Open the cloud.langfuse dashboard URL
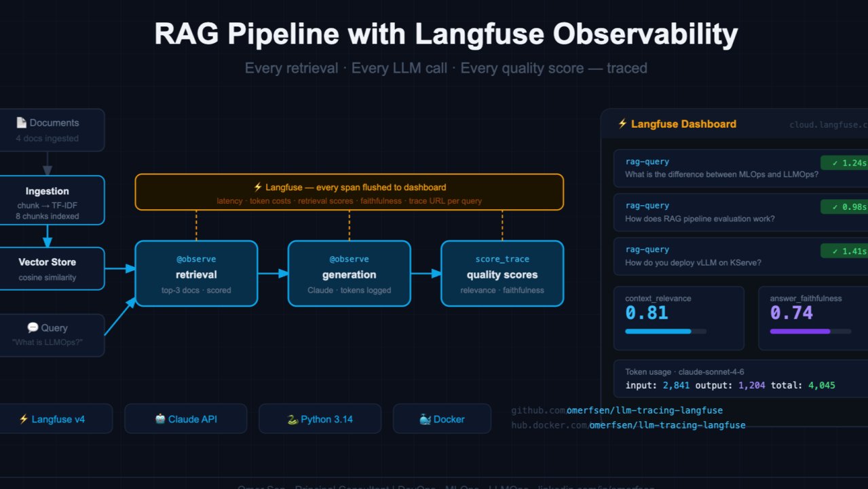Screen dimensions: 868x489 click(829, 125)
